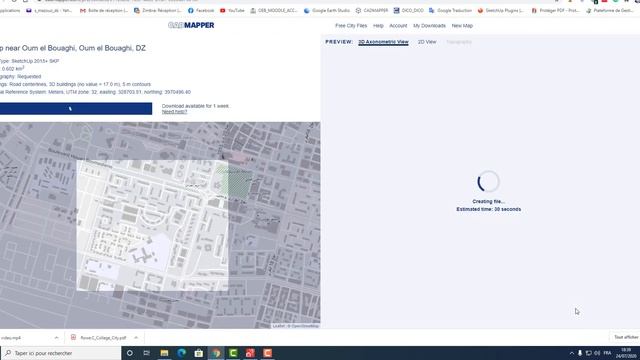Expand the Collage_City.pdf download options arrow
This screenshot has width=640, height=360.
[x=136, y=338]
